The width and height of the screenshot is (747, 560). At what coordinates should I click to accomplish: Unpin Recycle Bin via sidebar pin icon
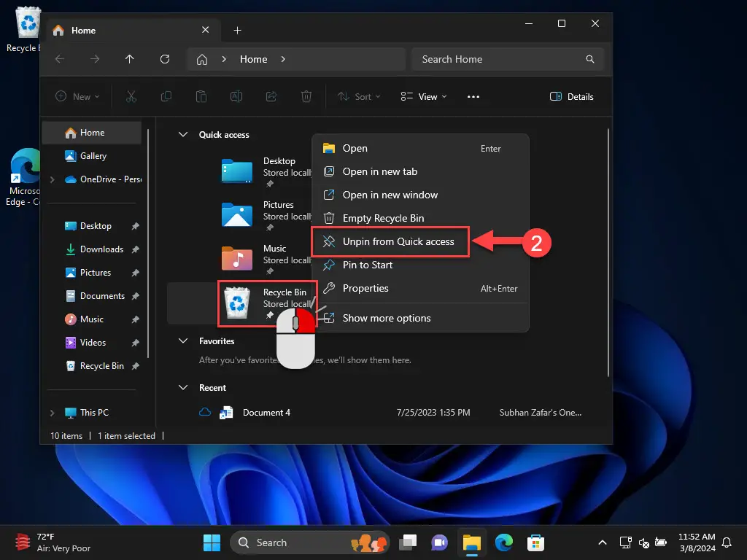135,366
